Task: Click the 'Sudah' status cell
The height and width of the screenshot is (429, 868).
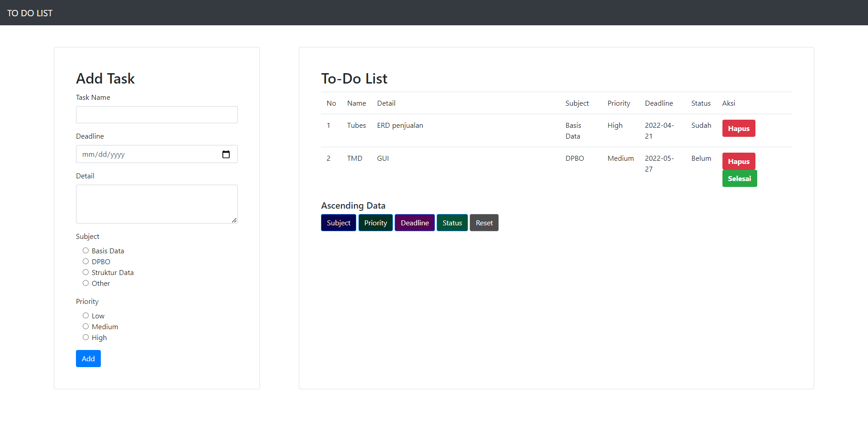Action: click(701, 126)
